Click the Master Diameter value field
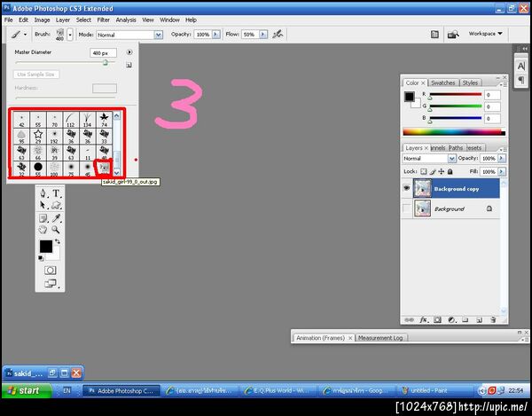The height and width of the screenshot is (416, 532). point(103,53)
